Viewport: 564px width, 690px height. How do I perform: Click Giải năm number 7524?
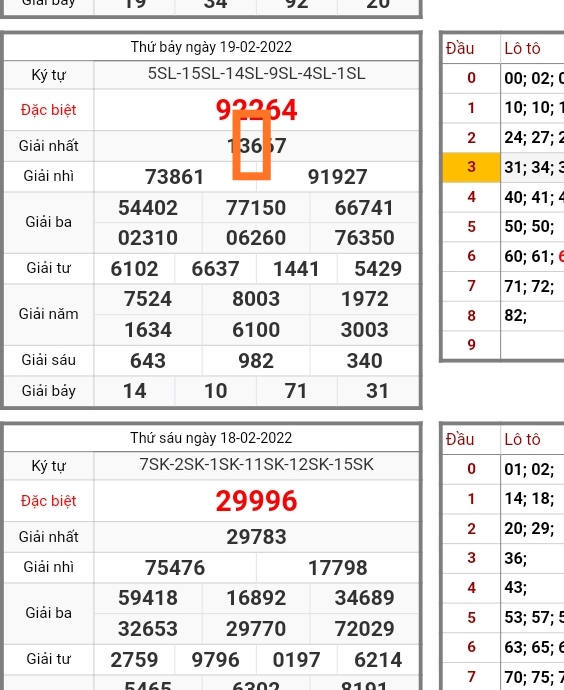[x=148, y=299]
